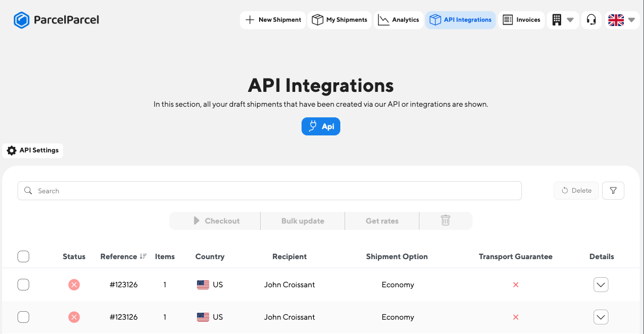Open API Settings with gear icon

tap(33, 150)
